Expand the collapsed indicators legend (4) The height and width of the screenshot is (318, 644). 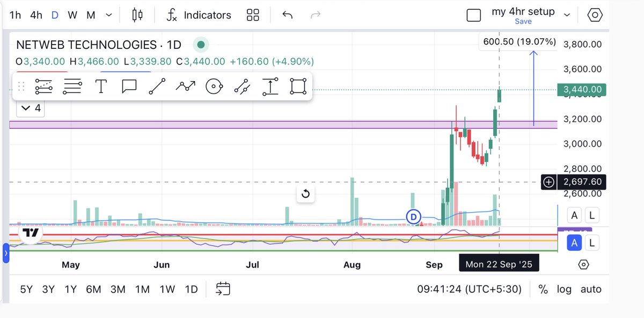[30, 109]
